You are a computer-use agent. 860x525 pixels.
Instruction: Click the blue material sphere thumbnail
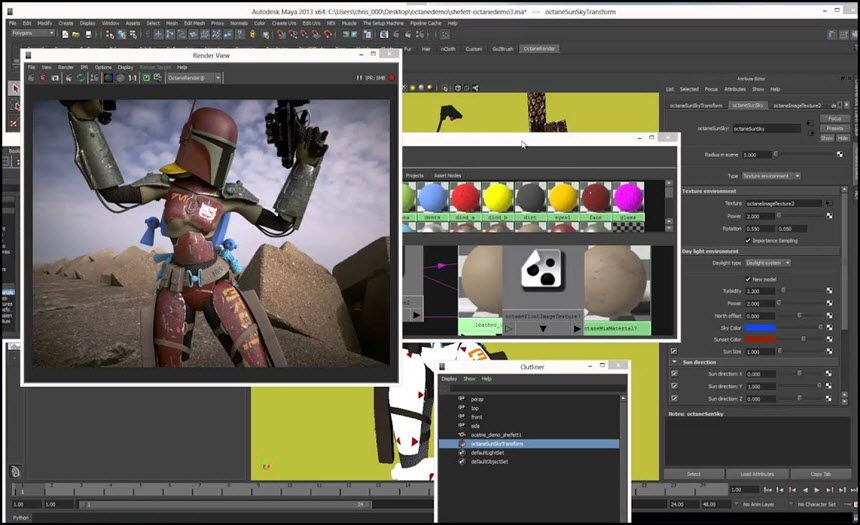point(433,198)
